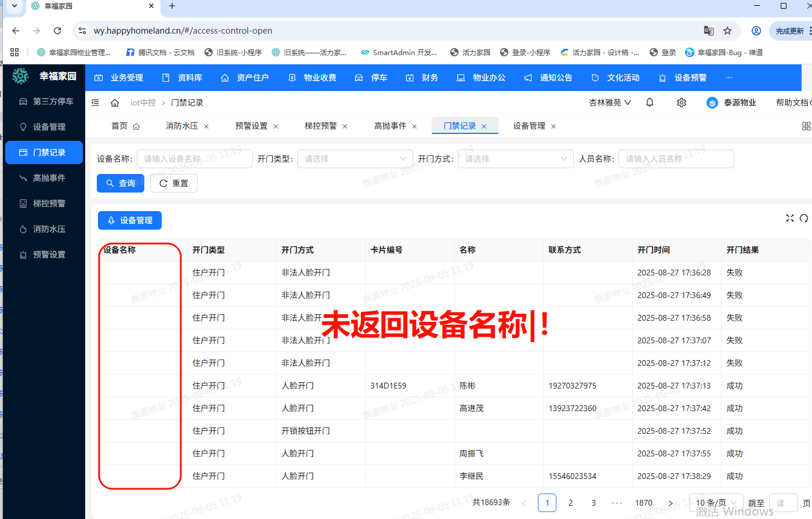Open settings via gear icon
The height and width of the screenshot is (519, 812).
click(x=682, y=103)
